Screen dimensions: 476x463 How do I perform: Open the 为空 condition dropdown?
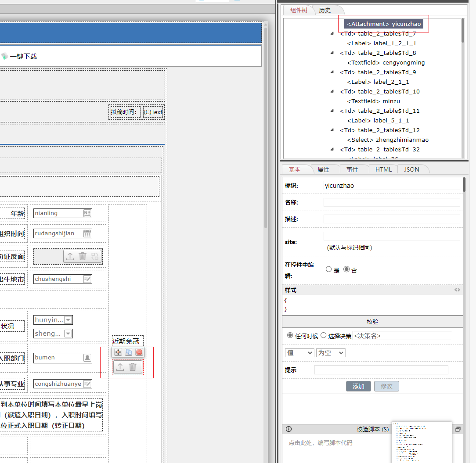tap(331, 353)
